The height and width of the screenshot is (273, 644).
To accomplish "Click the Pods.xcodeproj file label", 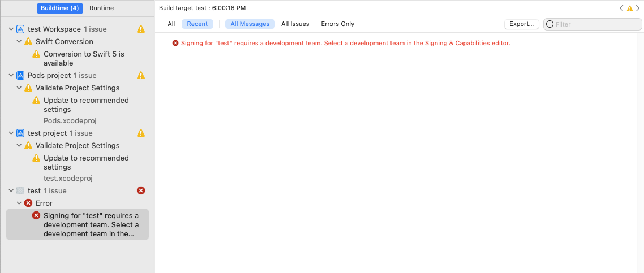I will click(x=70, y=121).
